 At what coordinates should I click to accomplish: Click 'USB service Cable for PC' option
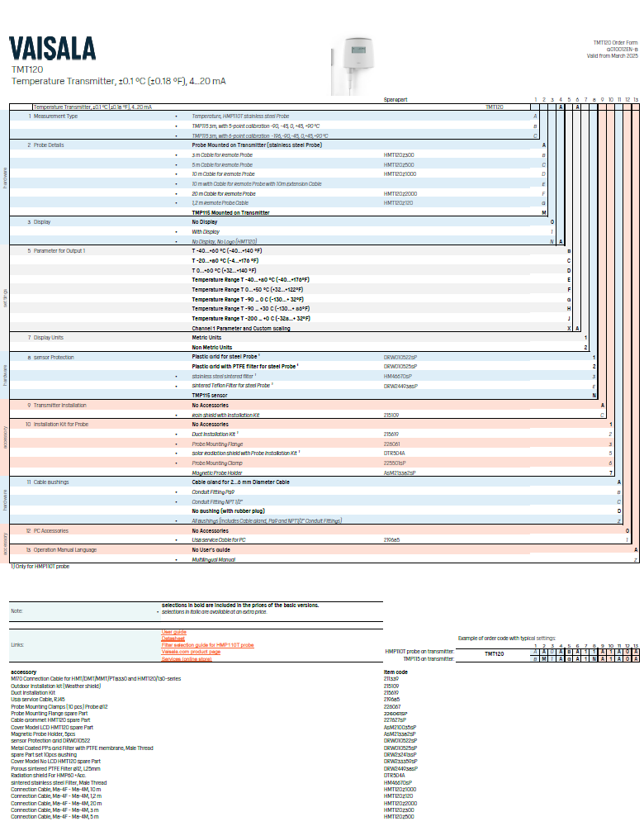219,540
